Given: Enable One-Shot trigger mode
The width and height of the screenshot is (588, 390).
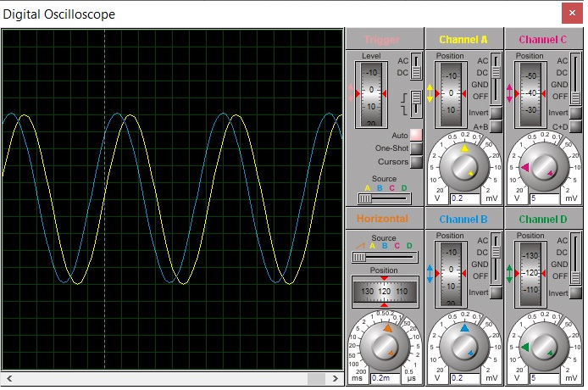Looking at the screenshot, I should click(416, 148).
